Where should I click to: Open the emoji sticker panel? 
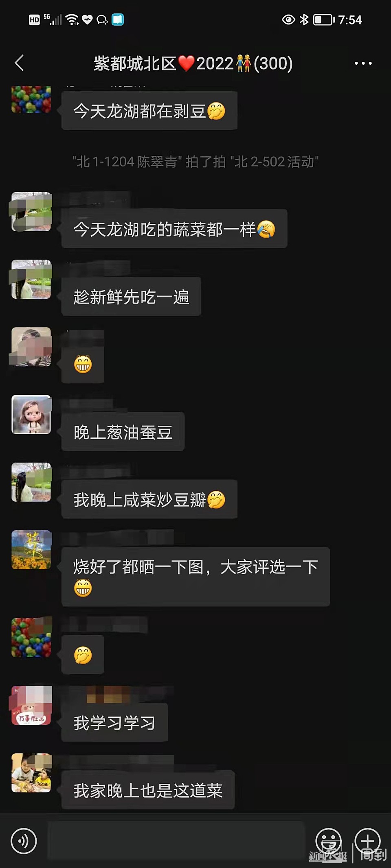click(328, 841)
